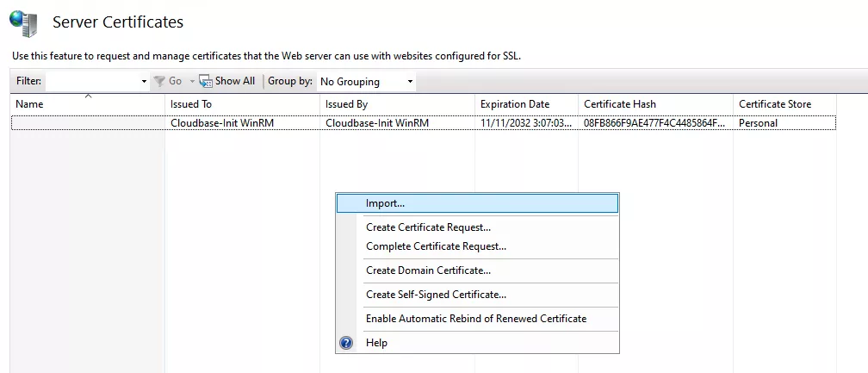Image resolution: width=868 pixels, height=373 pixels.
Task: Enable Automatic Rebind of Renewed Certificate
Action: (475, 319)
